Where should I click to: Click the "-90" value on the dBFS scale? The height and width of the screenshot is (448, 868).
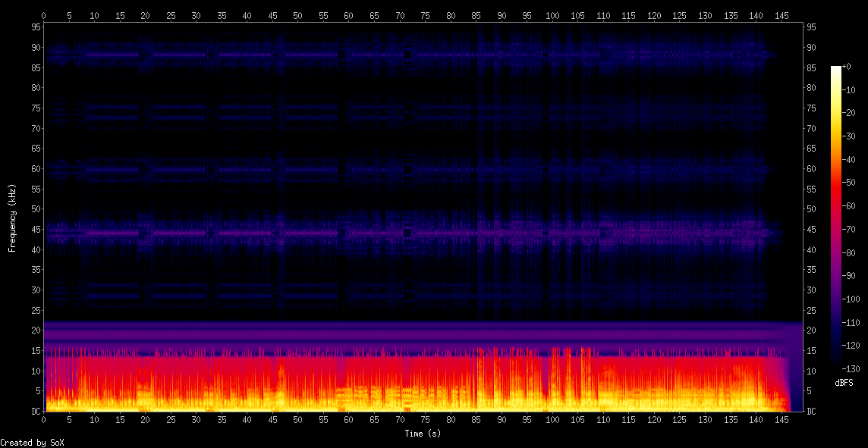tap(848, 275)
